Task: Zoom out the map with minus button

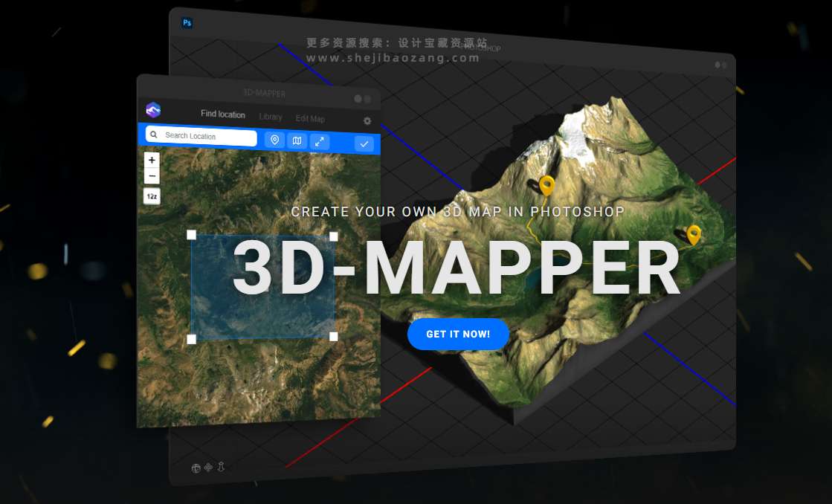Action: click(x=152, y=175)
